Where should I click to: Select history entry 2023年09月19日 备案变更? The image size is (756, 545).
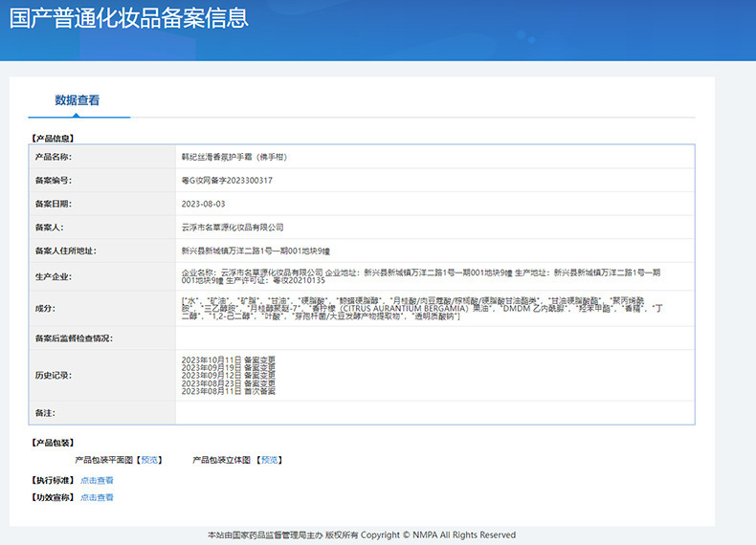229,368
